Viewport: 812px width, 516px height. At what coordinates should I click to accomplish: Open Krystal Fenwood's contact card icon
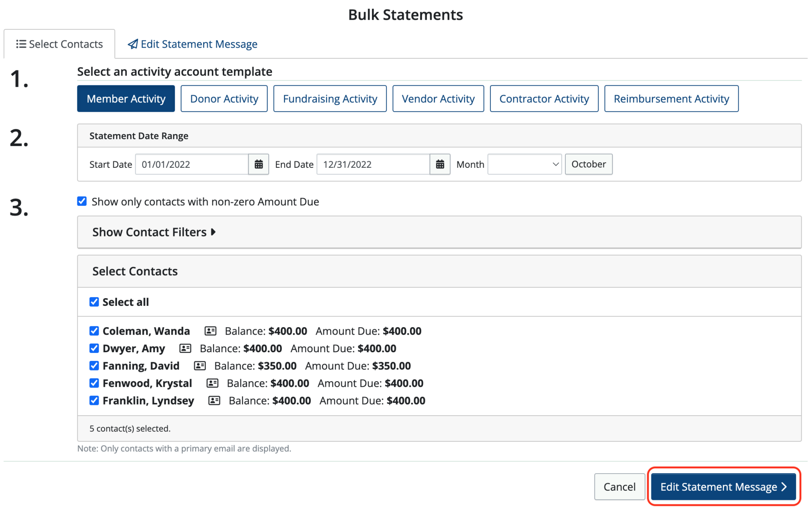tap(213, 383)
